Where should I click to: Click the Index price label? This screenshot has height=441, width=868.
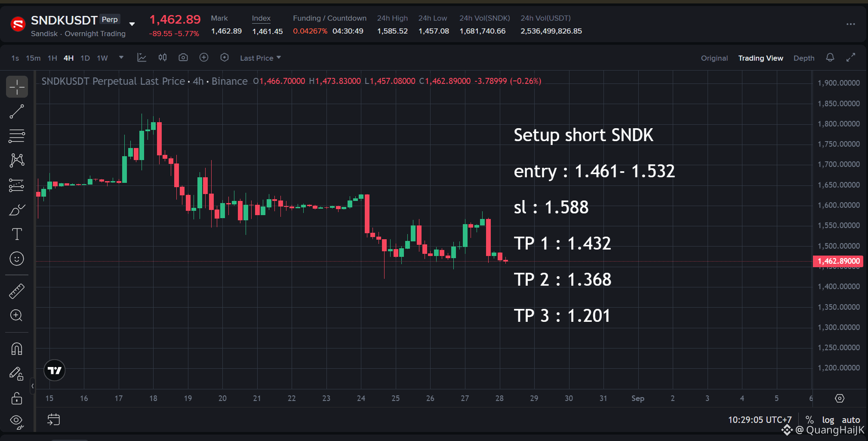261,18
